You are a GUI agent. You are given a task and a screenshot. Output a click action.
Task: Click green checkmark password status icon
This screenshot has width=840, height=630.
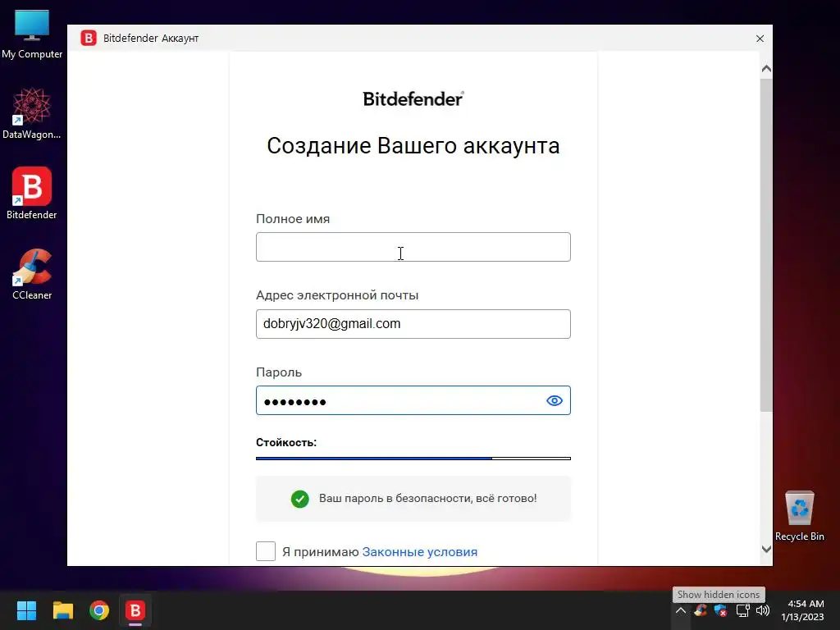point(300,499)
